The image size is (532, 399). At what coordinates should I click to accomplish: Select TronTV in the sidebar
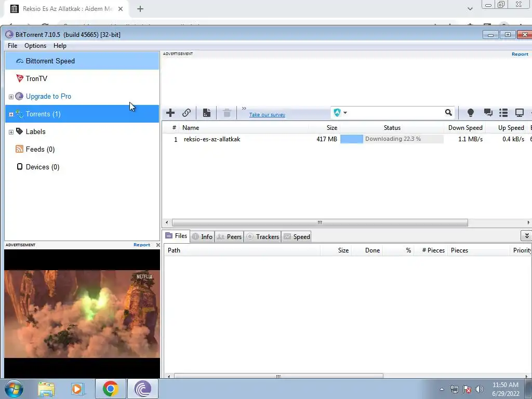pyautogui.click(x=82, y=79)
